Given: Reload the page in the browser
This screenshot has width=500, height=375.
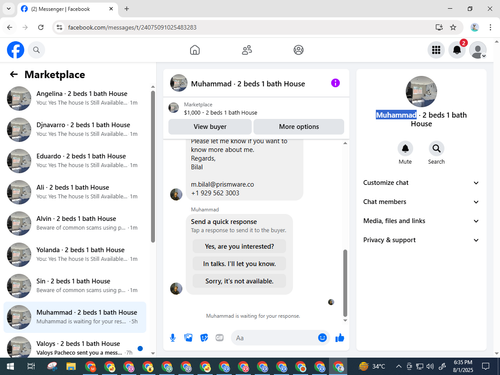Looking at the screenshot, I should [41, 27].
